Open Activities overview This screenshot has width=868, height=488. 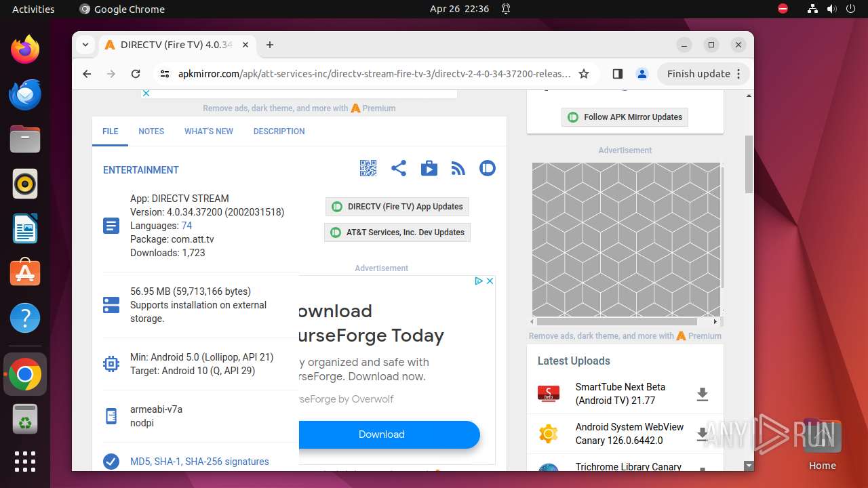33,9
